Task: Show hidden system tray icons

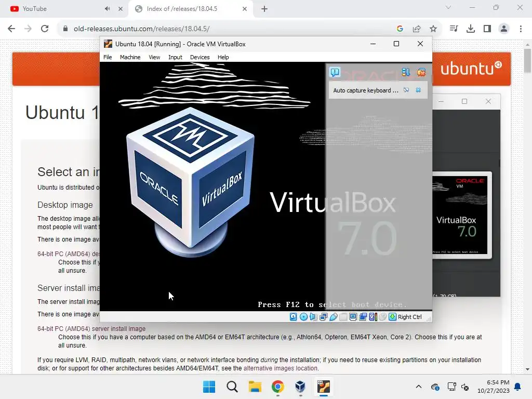Action: 419,387
